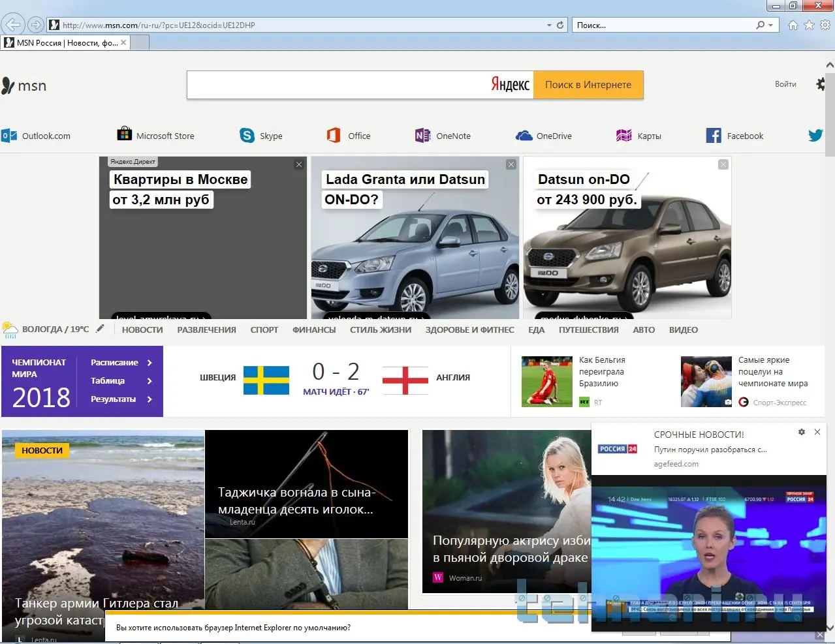Open the СПОРТ menu section

(264, 330)
